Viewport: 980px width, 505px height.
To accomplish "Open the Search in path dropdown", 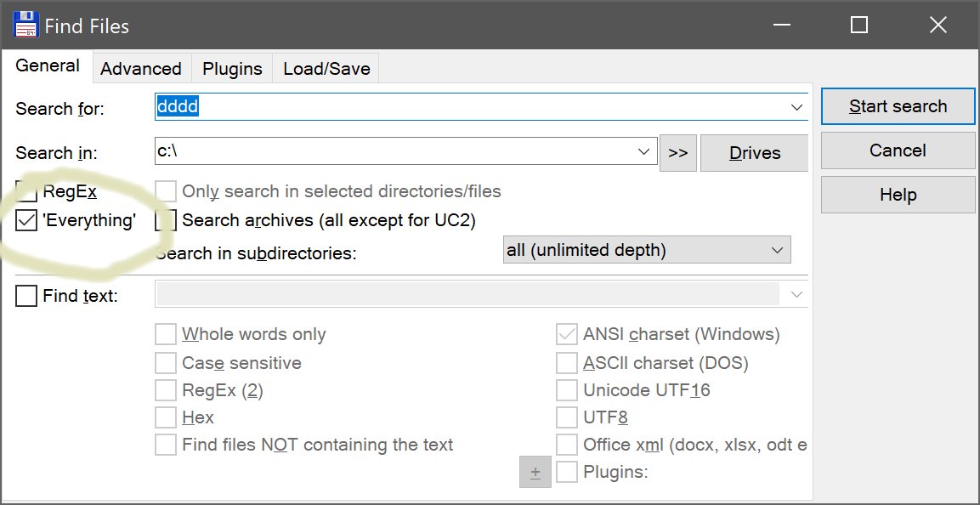I will pyautogui.click(x=644, y=152).
